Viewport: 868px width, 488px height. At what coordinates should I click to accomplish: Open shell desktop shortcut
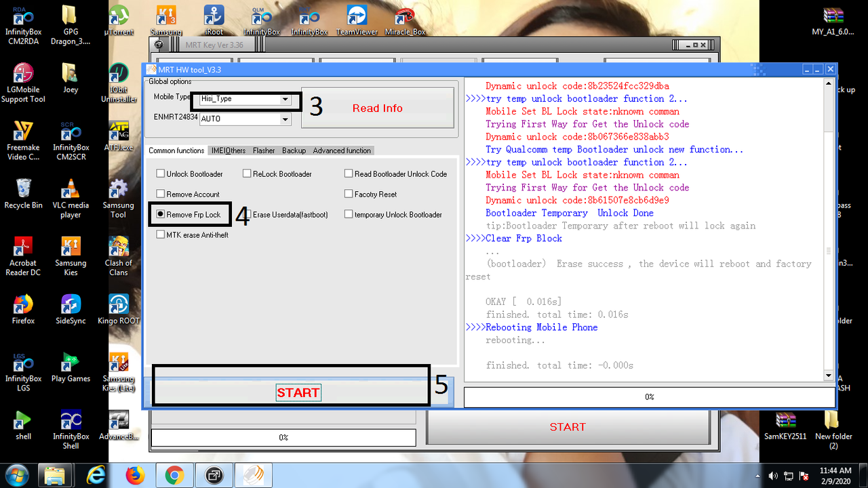click(x=23, y=425)
